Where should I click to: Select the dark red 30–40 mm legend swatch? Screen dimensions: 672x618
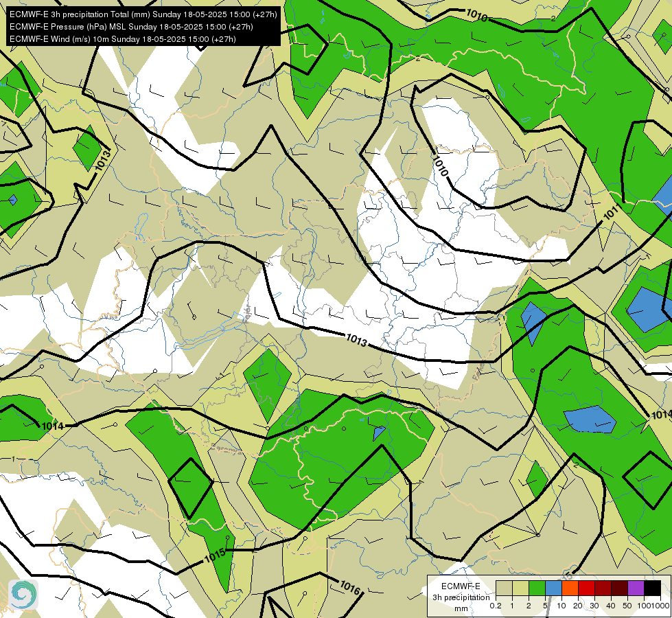pyautogui.click(x=603, y=588)
